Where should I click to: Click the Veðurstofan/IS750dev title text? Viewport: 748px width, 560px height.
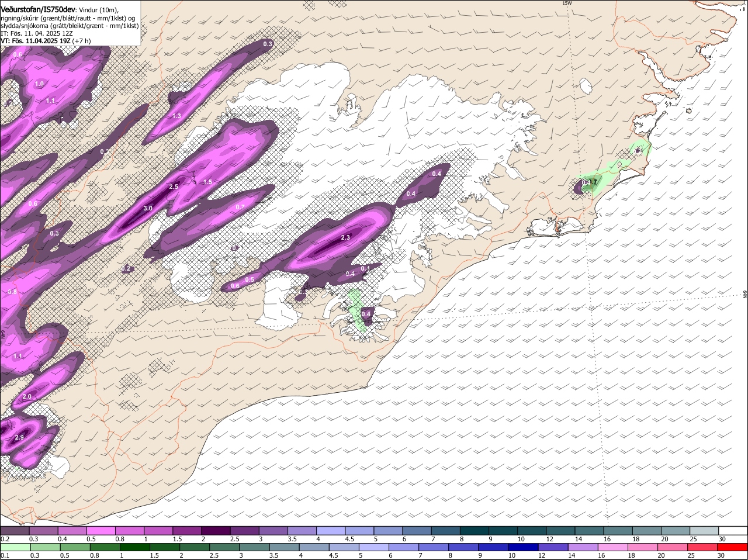pos(38,10)
